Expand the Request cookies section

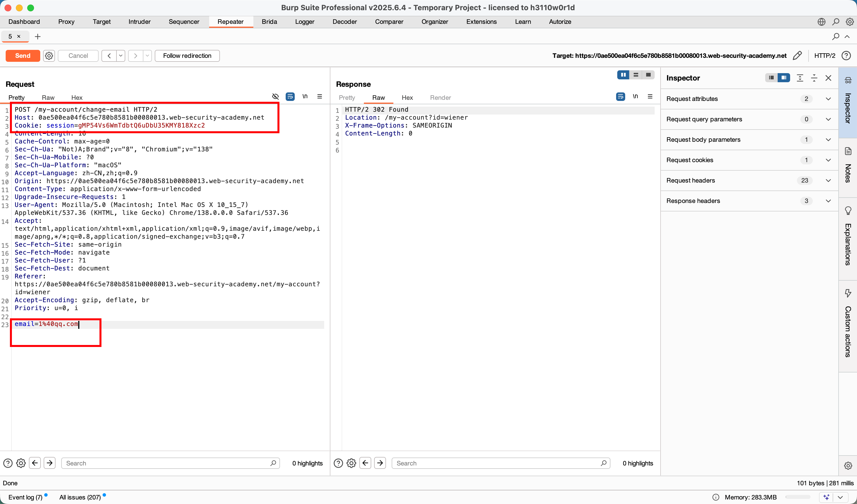[x=828, y=160]
